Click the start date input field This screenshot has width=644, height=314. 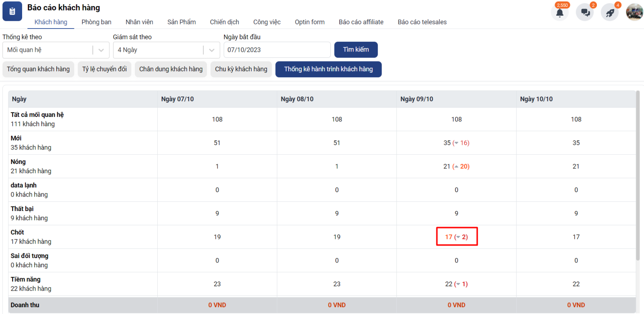pos(277,50)
